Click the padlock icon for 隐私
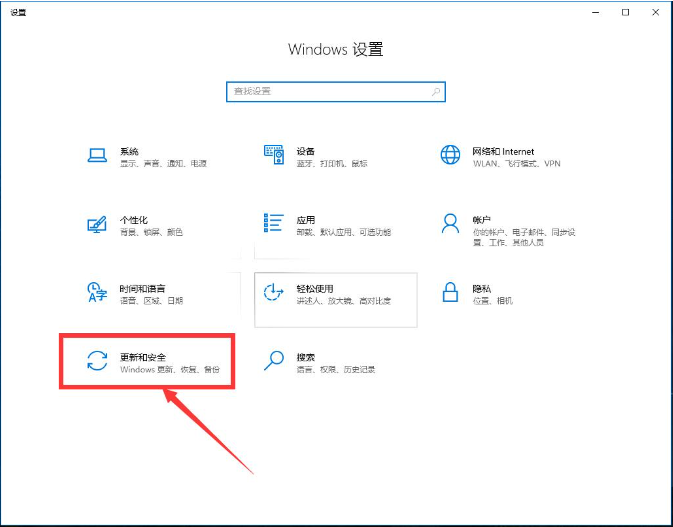 point(450,292)
